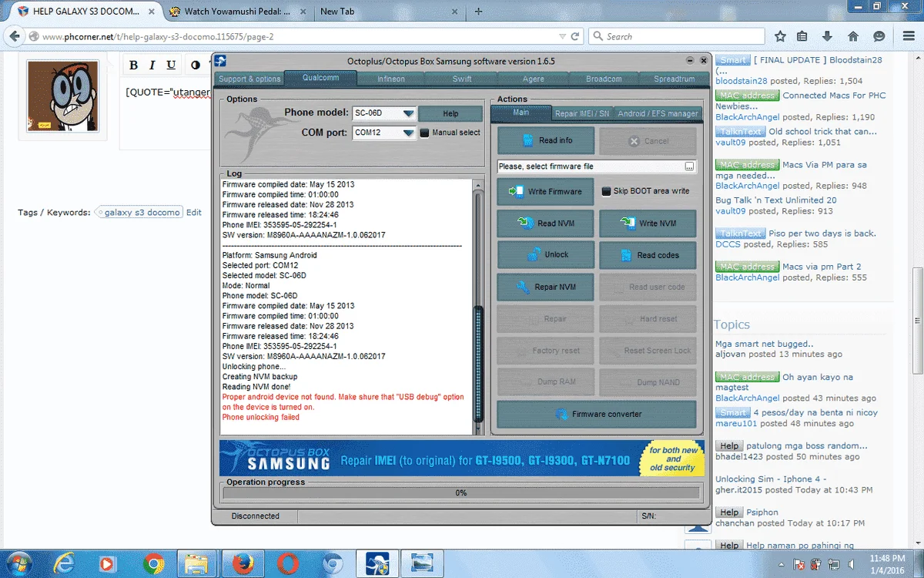924x578 pixels.
Task: Open Internet Explorer from taskbar
Action: click(x=65, y=564)
